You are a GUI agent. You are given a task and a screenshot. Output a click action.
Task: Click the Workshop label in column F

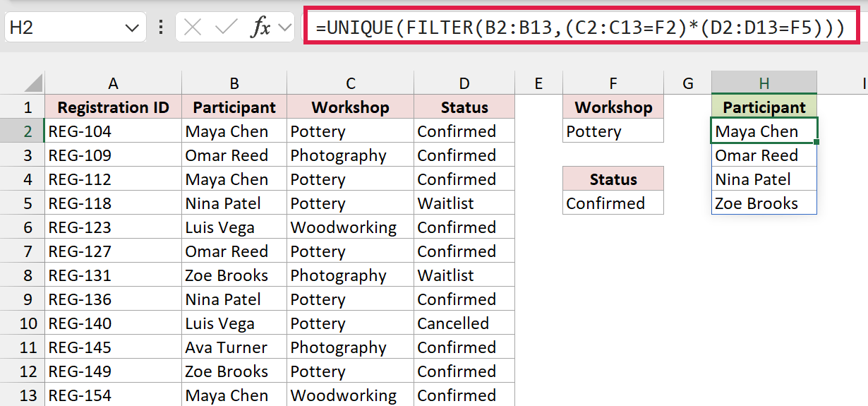pos(613,107)
